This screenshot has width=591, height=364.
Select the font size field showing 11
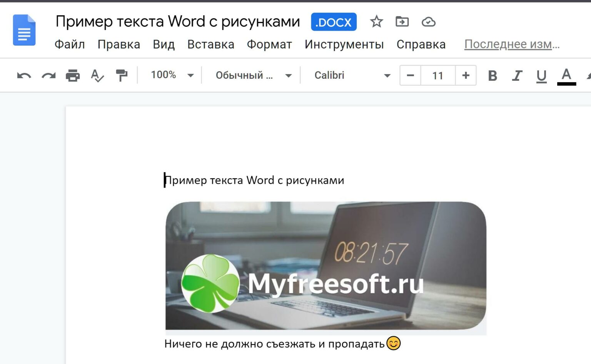tap(438, 75)
